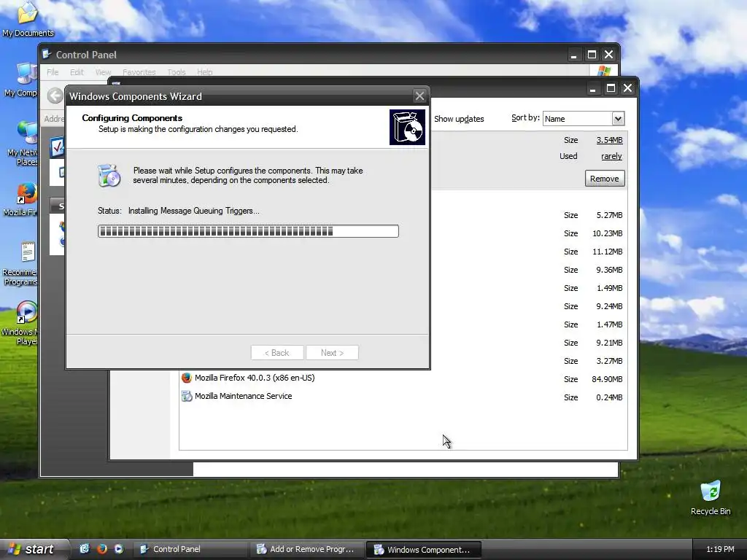Click the Back arrow in Control Panel
Viewport: 747px width, 560px height.
click(55, 96)
